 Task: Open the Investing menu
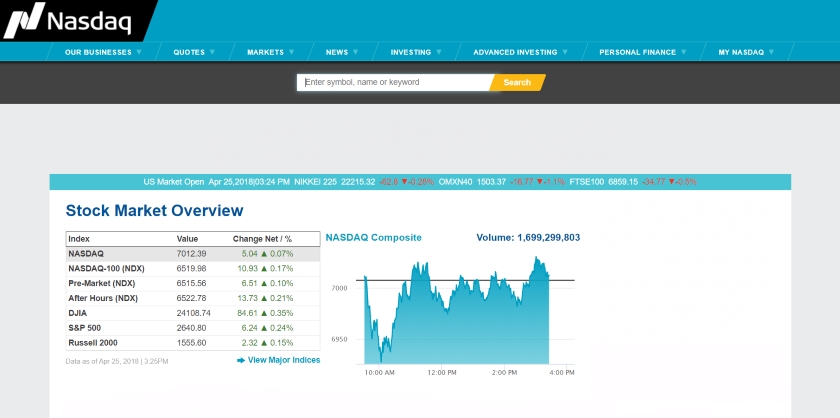(x=411, y=53)
